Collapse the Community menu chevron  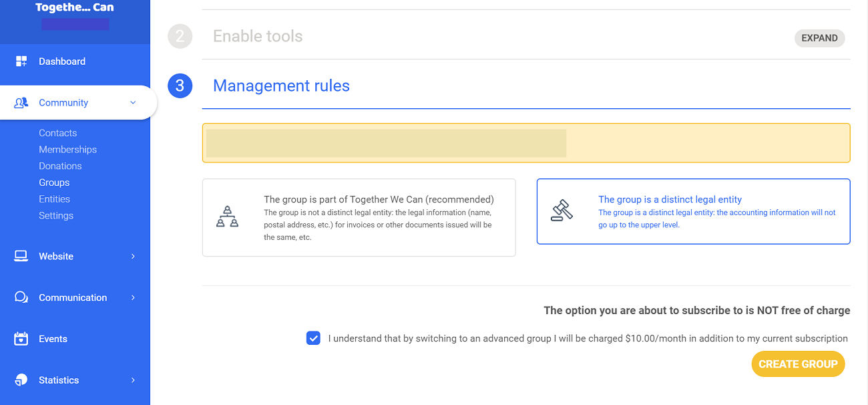[x=133, y=103]
